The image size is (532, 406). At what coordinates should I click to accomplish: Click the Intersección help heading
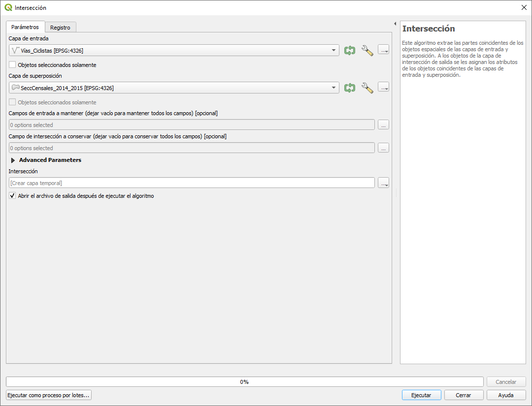point(429,29)
